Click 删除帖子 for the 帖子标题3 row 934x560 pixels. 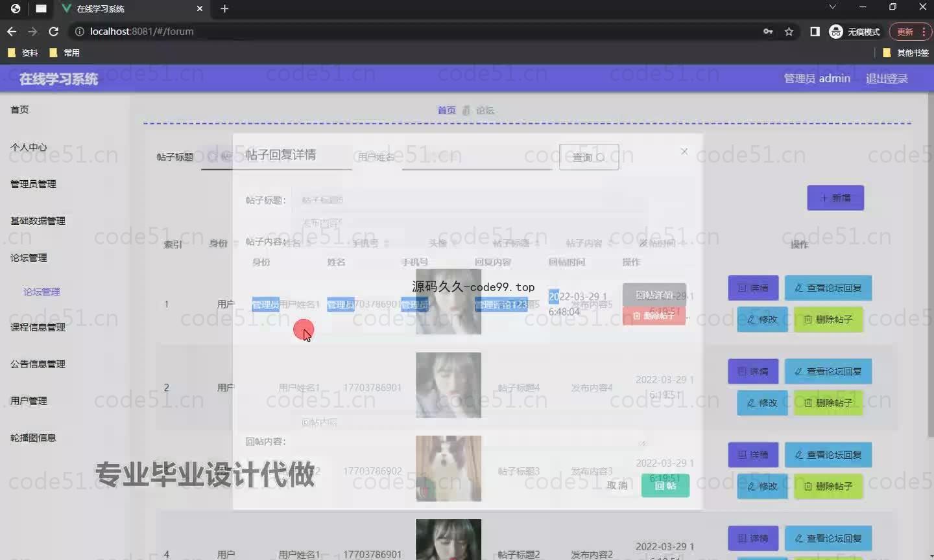pyautogui.click(x=828, y=486)
